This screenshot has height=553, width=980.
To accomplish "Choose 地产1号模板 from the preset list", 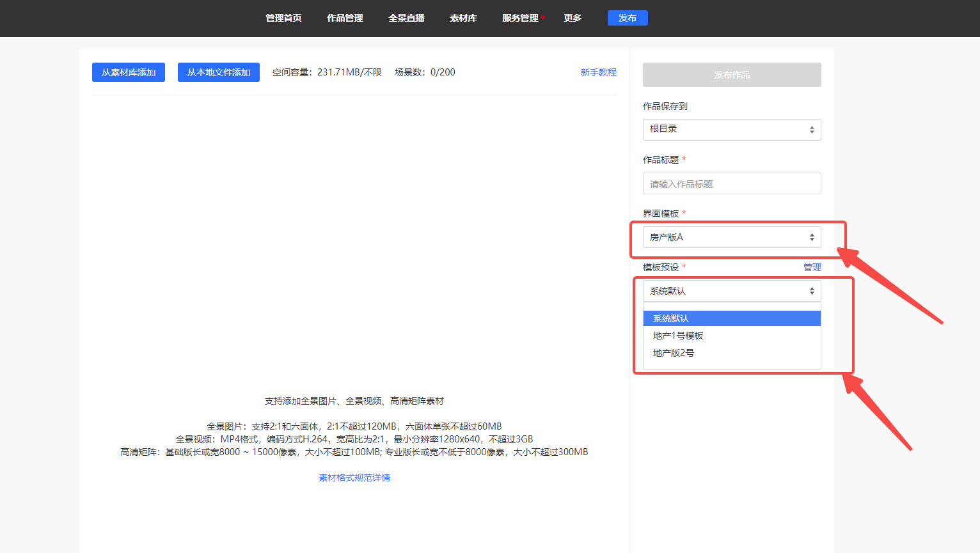I will (x=678, y=336).
